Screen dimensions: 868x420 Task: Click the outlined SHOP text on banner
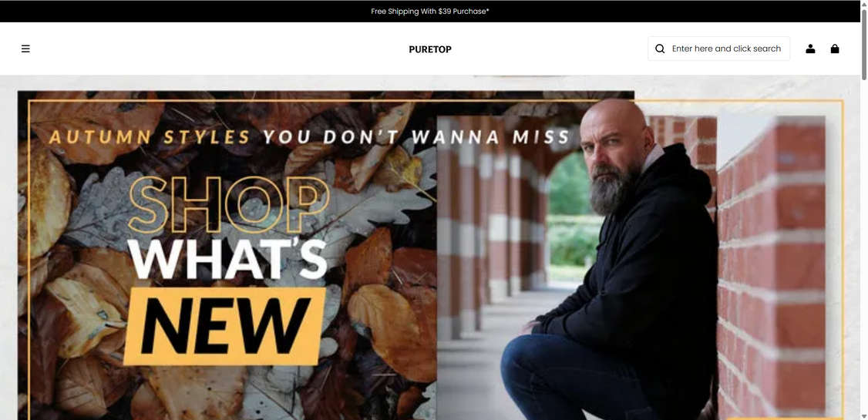coord(229,205)
